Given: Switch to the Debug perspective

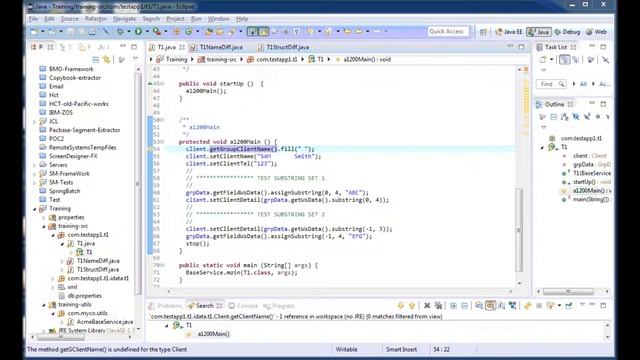Looking at the screenshot, I should tap(567, 32).
